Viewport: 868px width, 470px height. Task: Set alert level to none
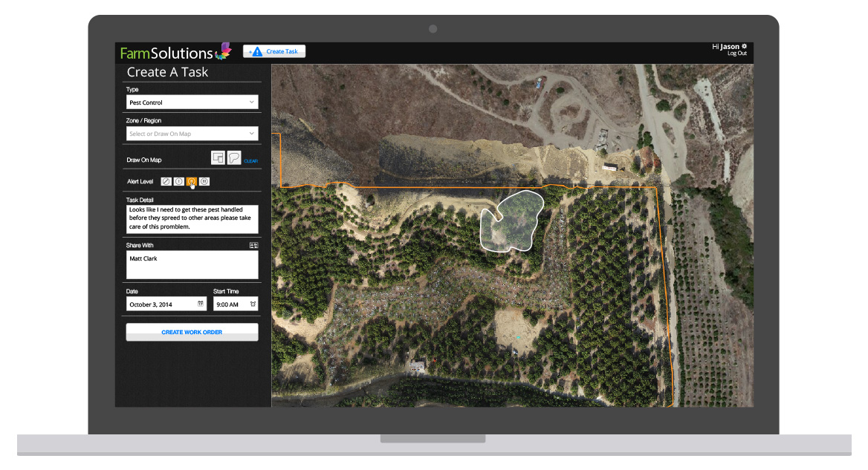[166, 181]
